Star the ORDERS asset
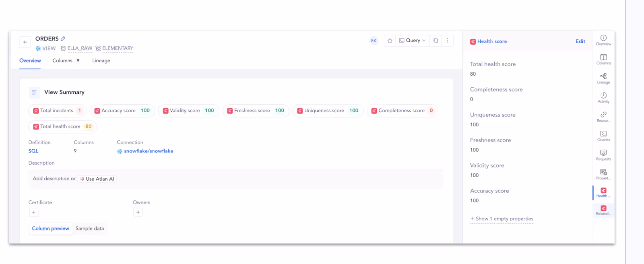The height and width of the screenshot is (264, 644). click(390, 41)
